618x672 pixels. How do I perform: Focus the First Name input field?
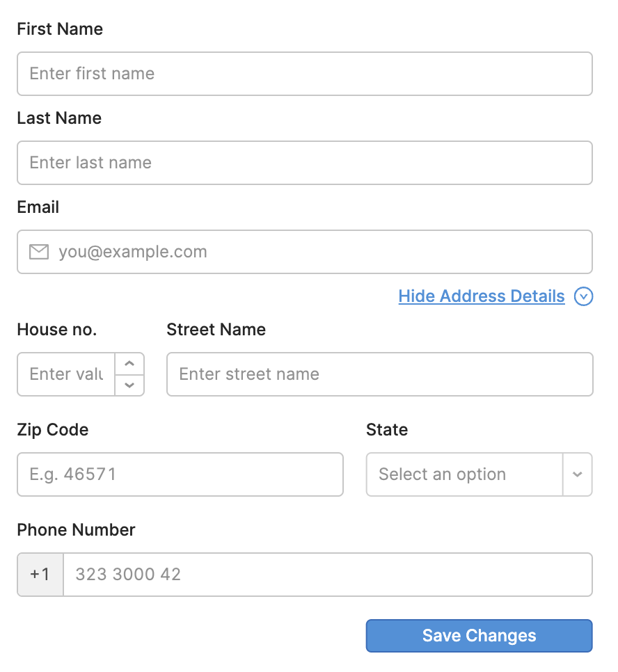[305, 74]
